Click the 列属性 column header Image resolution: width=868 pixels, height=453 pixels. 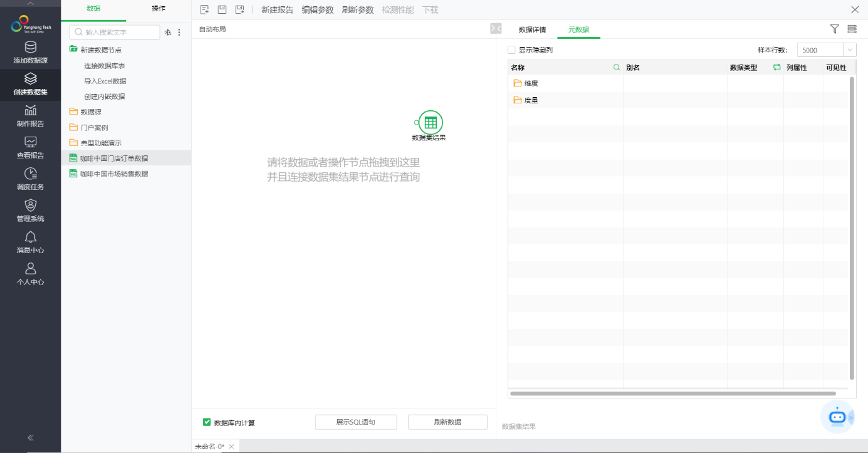(x=797, y=68)
